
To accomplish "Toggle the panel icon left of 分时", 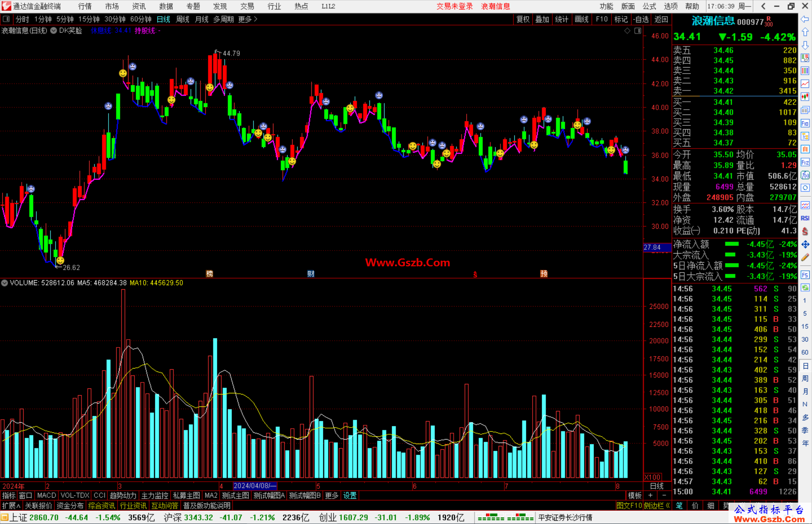I will tap(6, 19).
